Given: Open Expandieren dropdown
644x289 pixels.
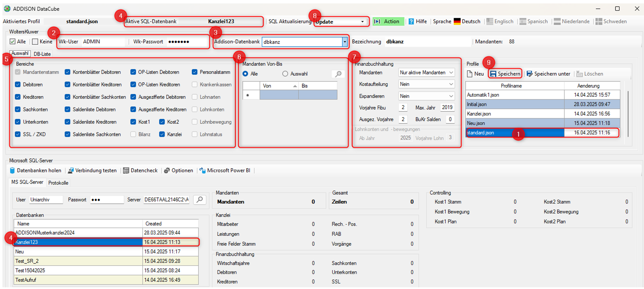Looking at the screenshot, I should tap(426, 96).
